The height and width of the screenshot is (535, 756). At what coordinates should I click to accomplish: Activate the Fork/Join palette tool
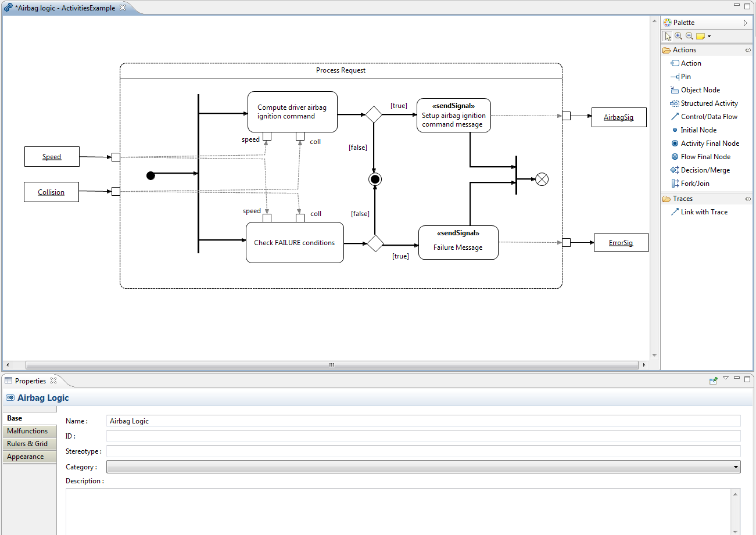point(694,184)
